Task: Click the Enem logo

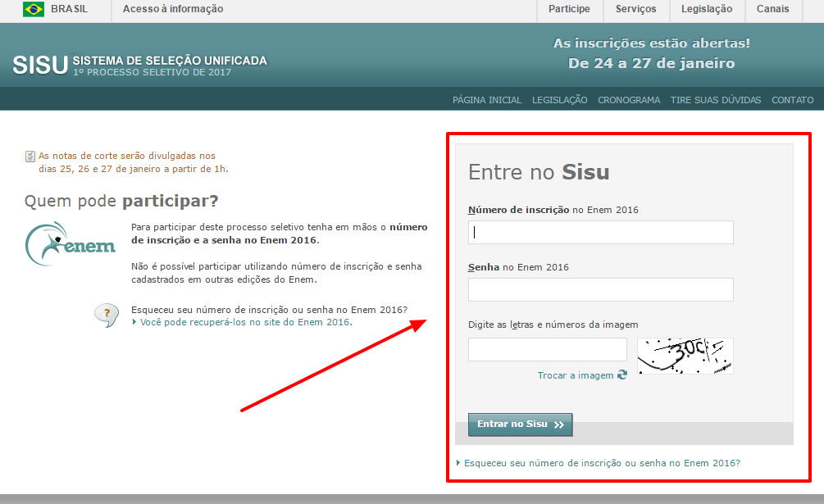Action: click(71, 244)
